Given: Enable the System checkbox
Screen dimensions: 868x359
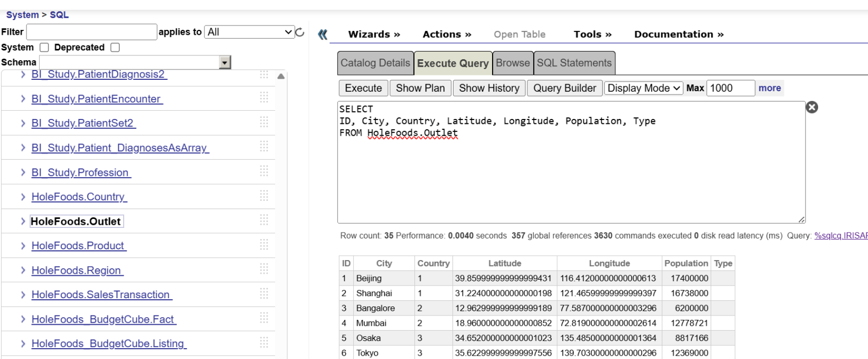Looking at the screenshot, I should 44,48.
